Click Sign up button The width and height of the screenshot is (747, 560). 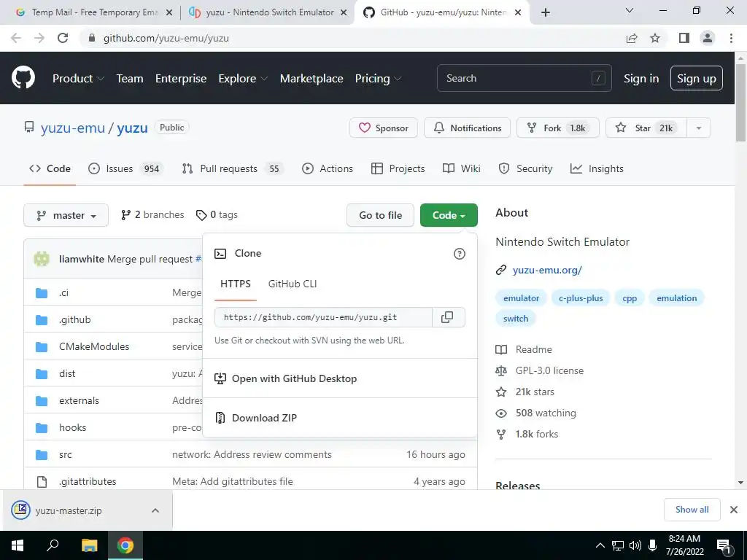pos(697,79)
